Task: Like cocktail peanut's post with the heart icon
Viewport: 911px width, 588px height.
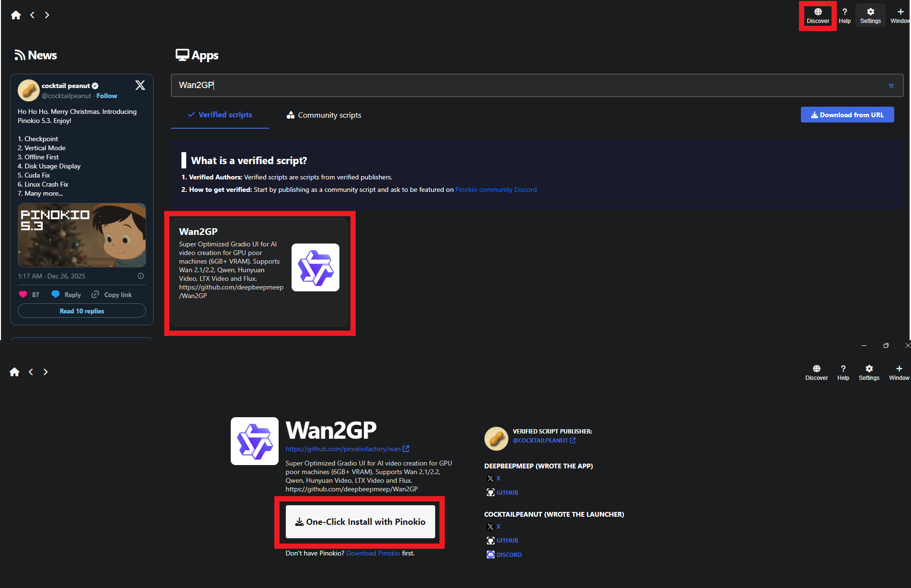Action: (23, 294)
